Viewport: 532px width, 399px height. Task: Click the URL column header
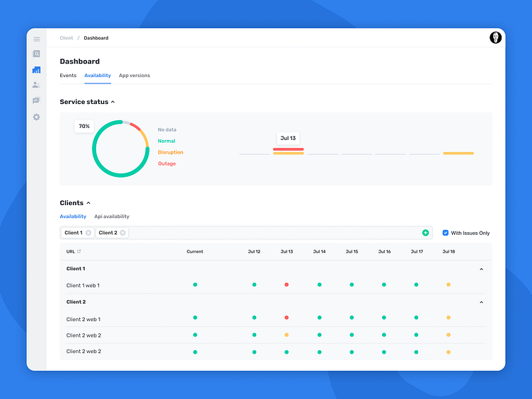pos(71,251)
